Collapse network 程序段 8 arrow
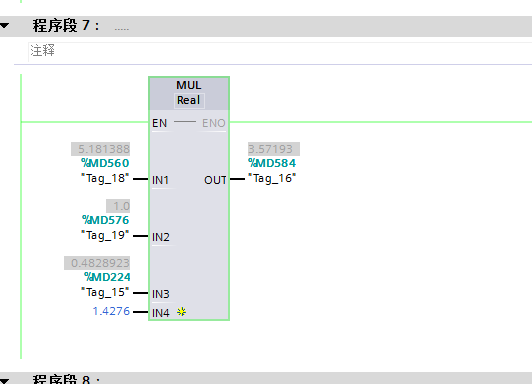The height and width of the screenshot is (384, 532). (4, 381)
